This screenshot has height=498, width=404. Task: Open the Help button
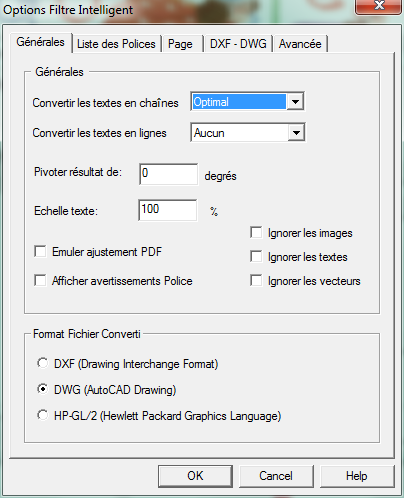[357, 476]
